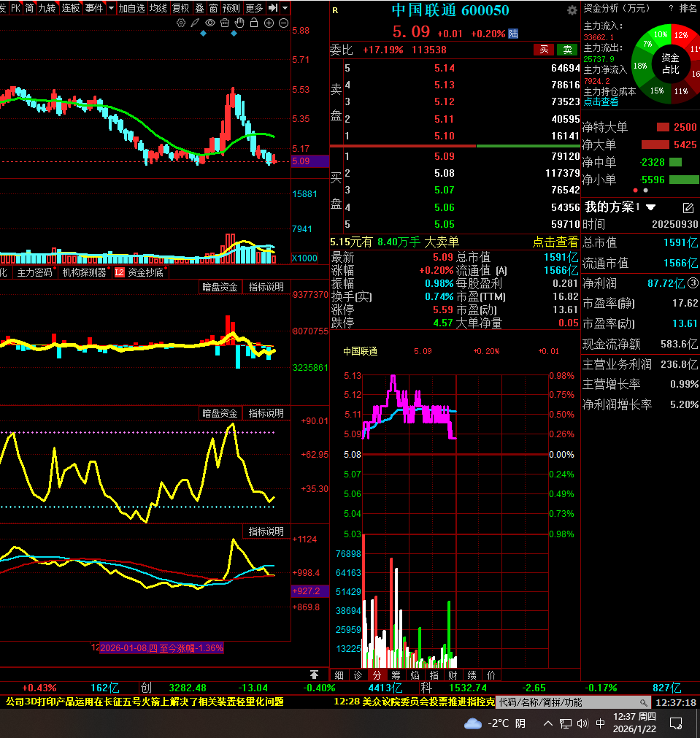Open 指标说明 in middle oscillator panel
Image resolution: width=700 pixels, height=738 pixels.
coord(266,413)
